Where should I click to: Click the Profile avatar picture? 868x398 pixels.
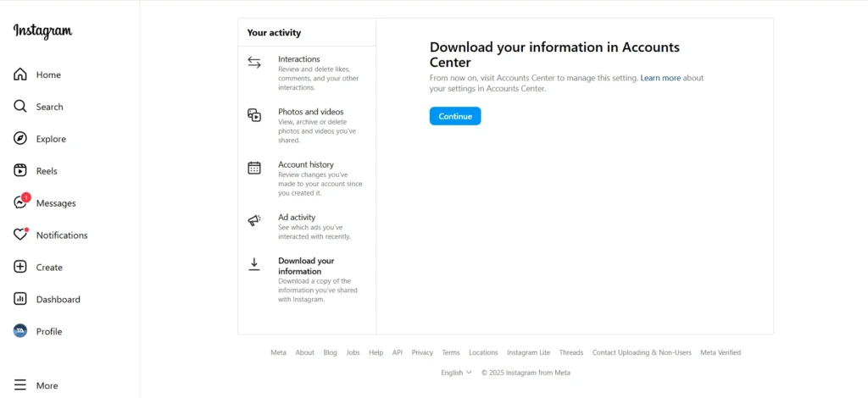[20, 331]
